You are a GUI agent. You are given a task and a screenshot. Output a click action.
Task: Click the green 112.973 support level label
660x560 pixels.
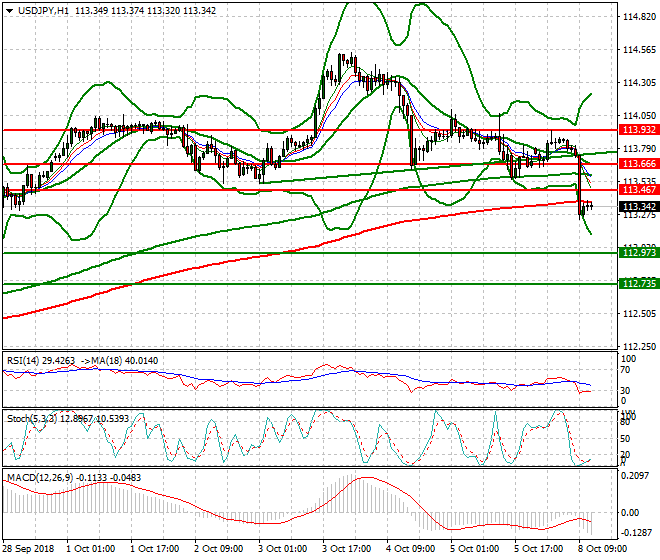tap(639, 253)
